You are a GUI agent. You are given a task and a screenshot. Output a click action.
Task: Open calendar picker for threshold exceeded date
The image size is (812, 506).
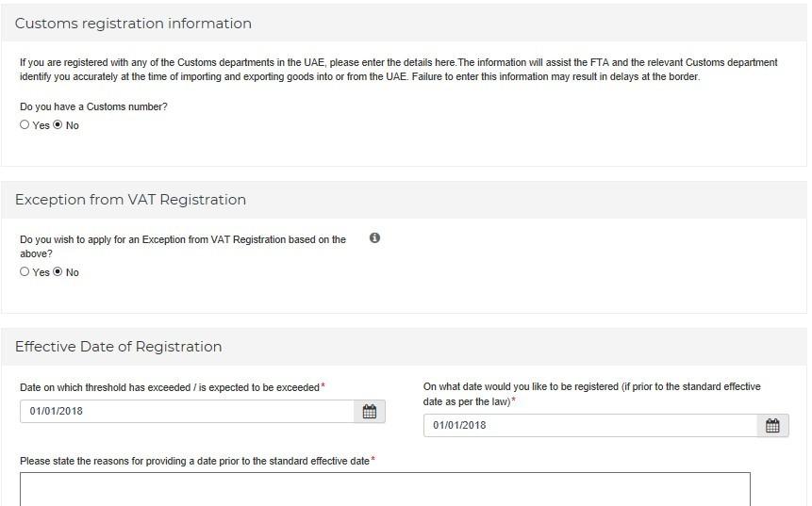370,412
